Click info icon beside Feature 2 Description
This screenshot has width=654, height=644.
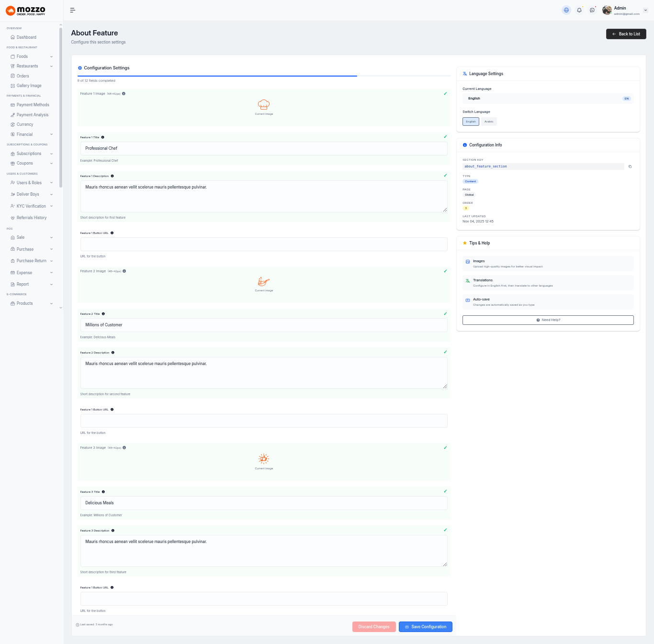tap(113, 353)
